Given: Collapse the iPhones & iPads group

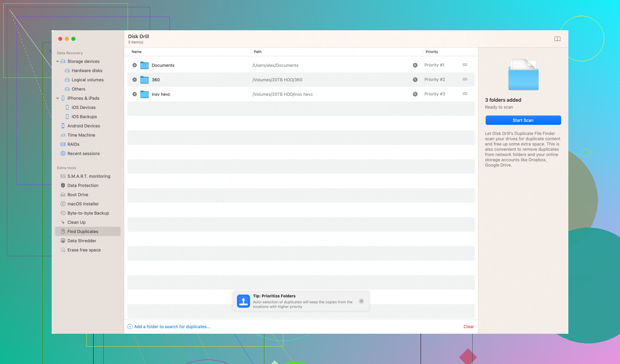Looking at the screenshot, I should (x=58, y=98).
